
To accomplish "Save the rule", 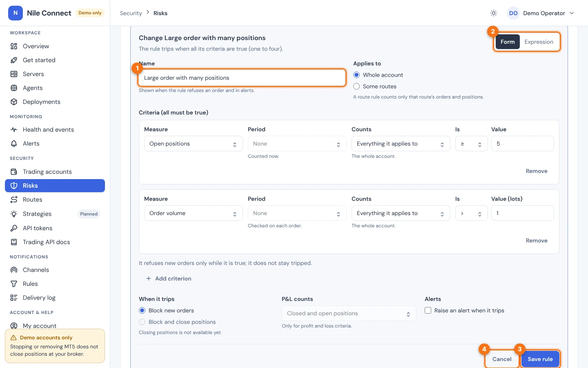I will pos(540,359).
